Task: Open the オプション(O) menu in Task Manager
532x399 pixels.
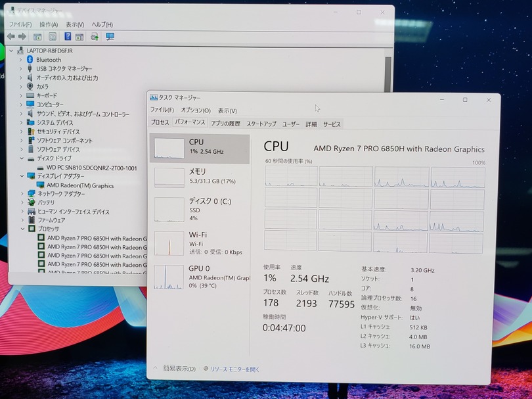Action: point(196,110)
